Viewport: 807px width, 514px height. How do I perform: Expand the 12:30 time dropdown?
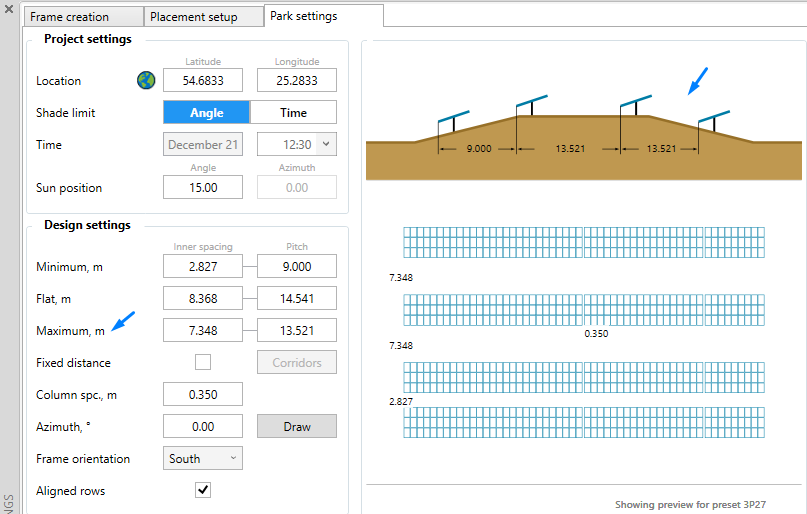(x=326, y=145)
